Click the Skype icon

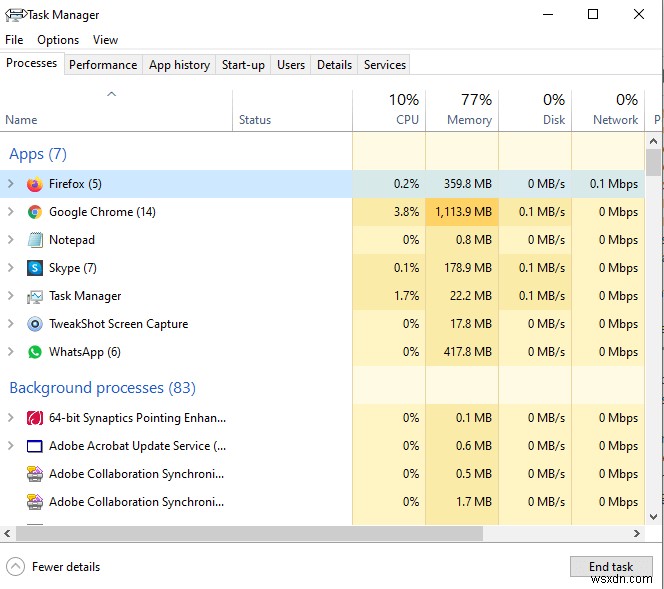point(35,268)
